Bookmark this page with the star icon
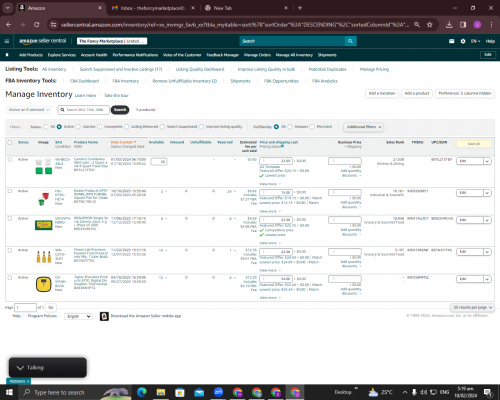 430,24
